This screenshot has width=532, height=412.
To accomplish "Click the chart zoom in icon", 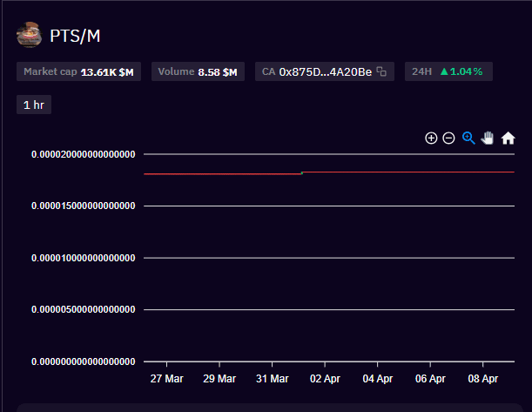I will [431, 138].
